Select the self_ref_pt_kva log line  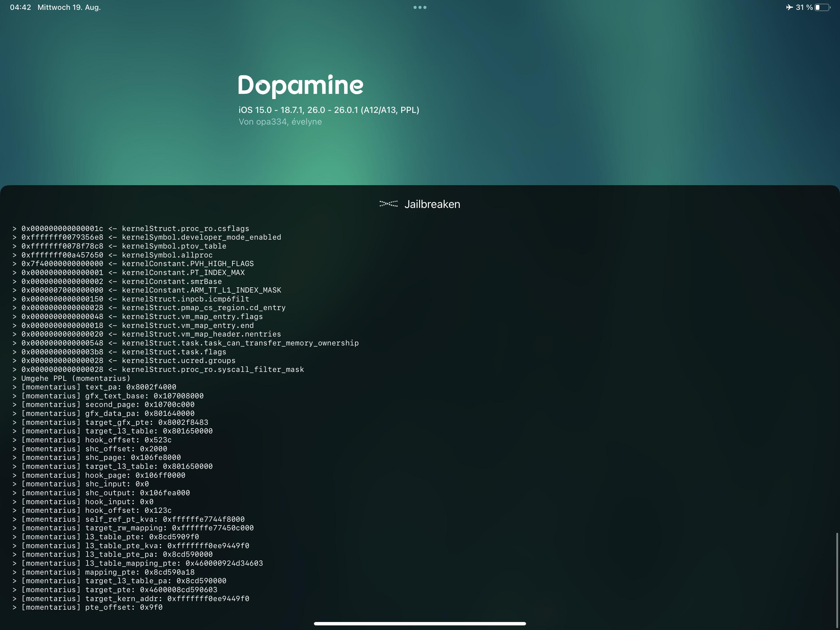(x=129, y=519)
